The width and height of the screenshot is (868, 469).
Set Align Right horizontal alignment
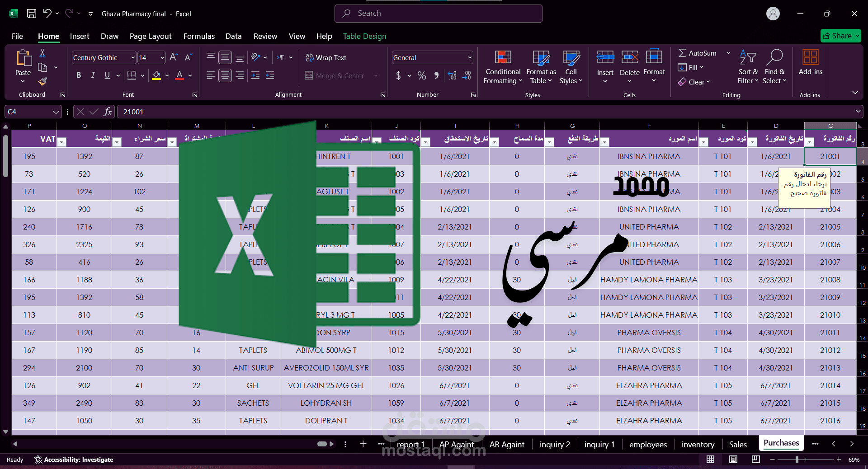240,75
